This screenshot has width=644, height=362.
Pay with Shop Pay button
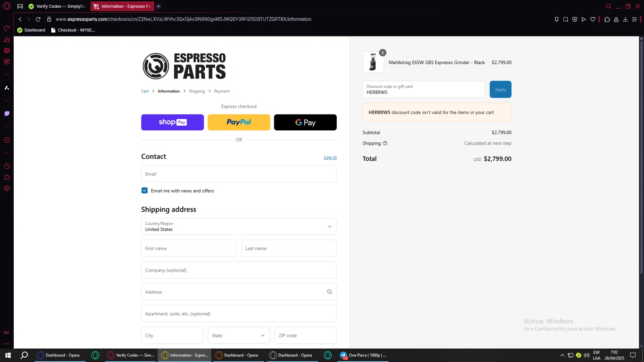click(x=173, y=122)
